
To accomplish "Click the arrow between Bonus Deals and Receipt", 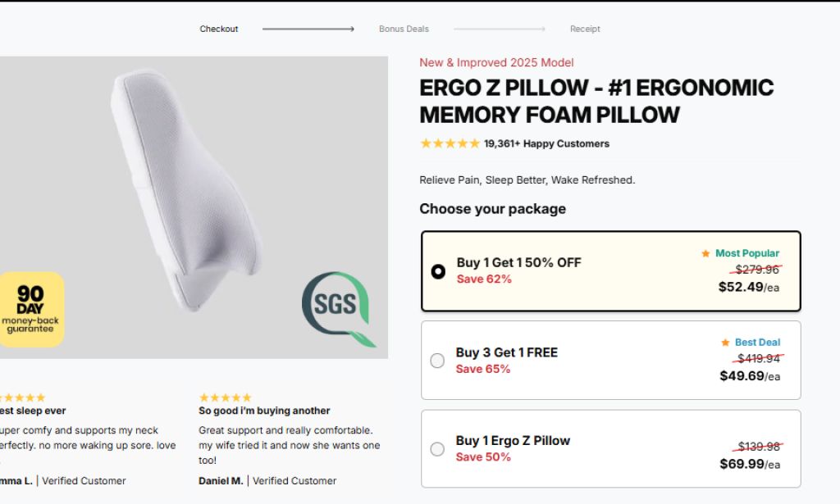I will 499,29.
